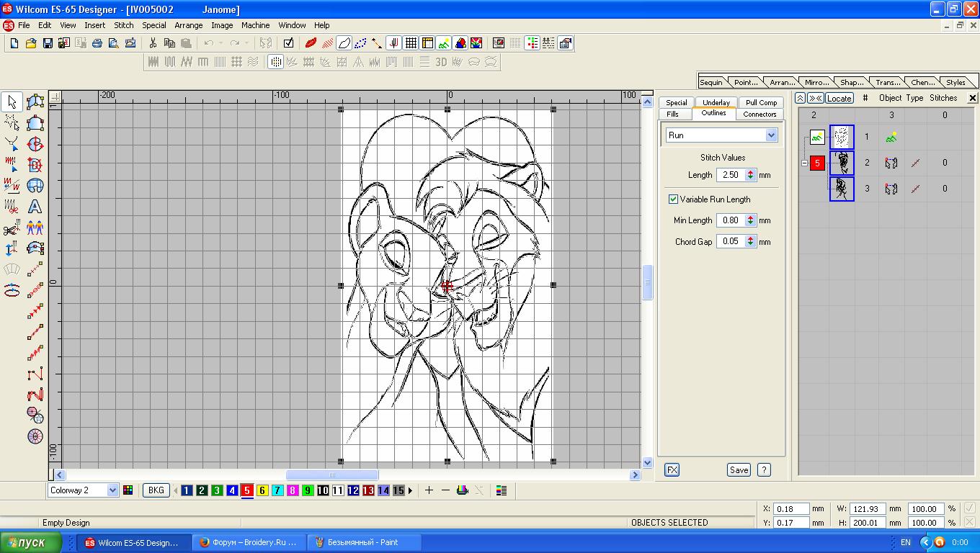This screenshot has height=553, width=980.
Task: Open the color palette editor icon
Action: click(128, 490)
